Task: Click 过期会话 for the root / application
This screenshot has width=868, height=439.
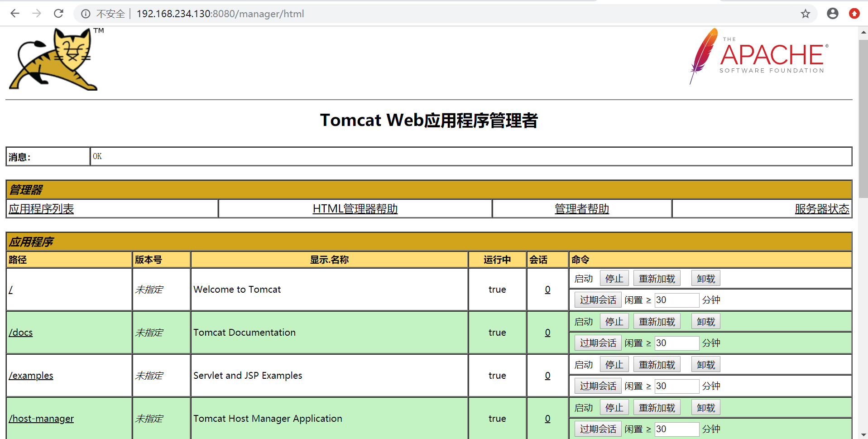Action: (598, 300)
